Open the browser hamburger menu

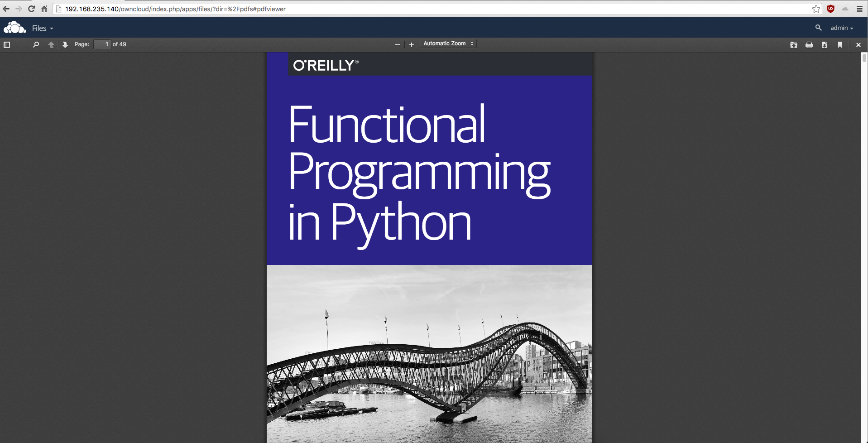click(x=859, y=9)
